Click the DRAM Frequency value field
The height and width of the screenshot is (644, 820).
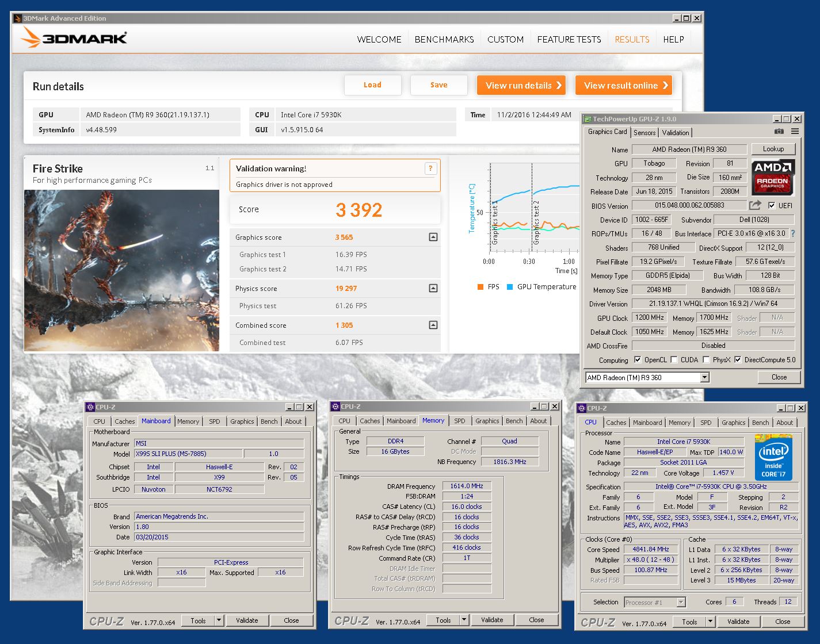(467, 486)
